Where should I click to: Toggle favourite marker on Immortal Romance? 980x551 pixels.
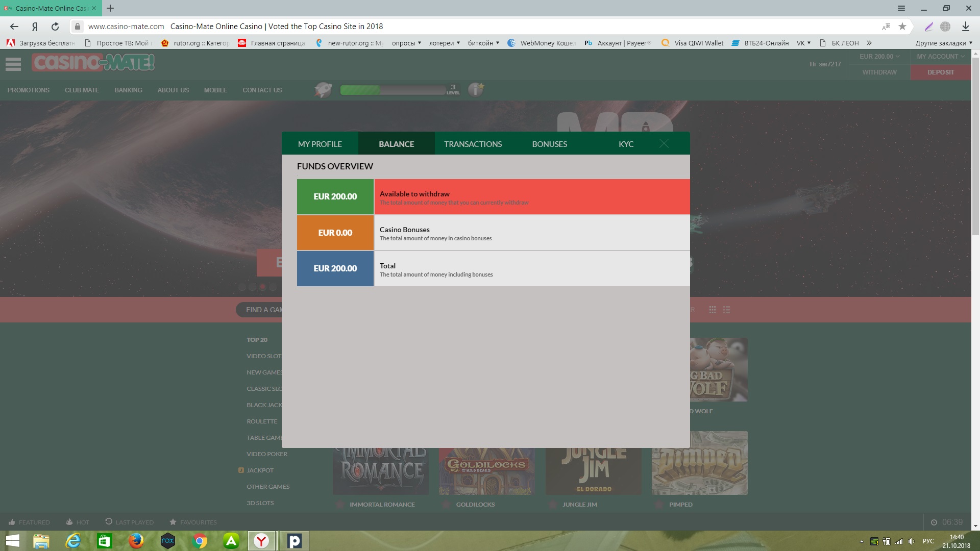tap(340, 505)
